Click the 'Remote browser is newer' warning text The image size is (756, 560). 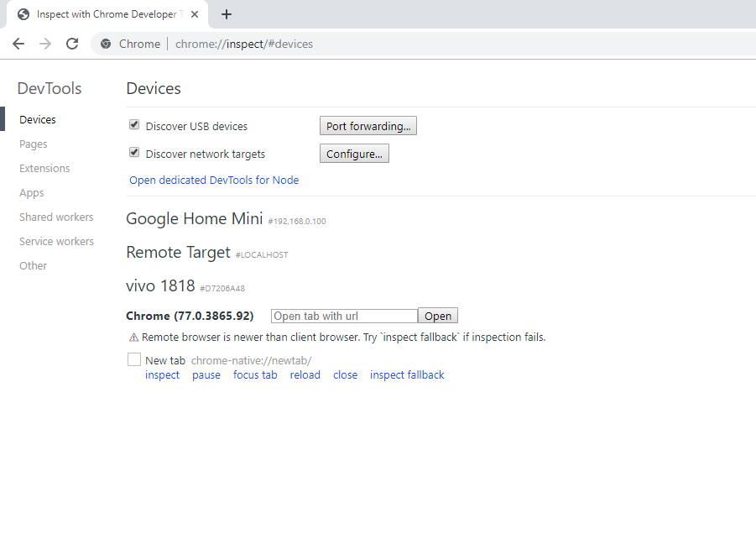(343, 338)
